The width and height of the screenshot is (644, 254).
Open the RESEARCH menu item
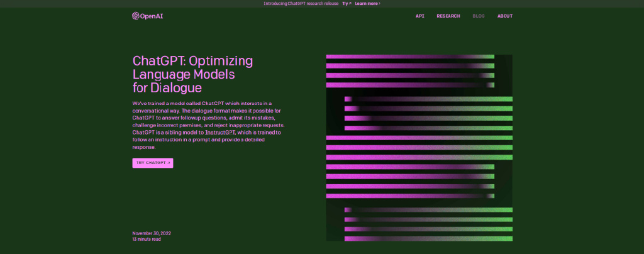point(448,16)
